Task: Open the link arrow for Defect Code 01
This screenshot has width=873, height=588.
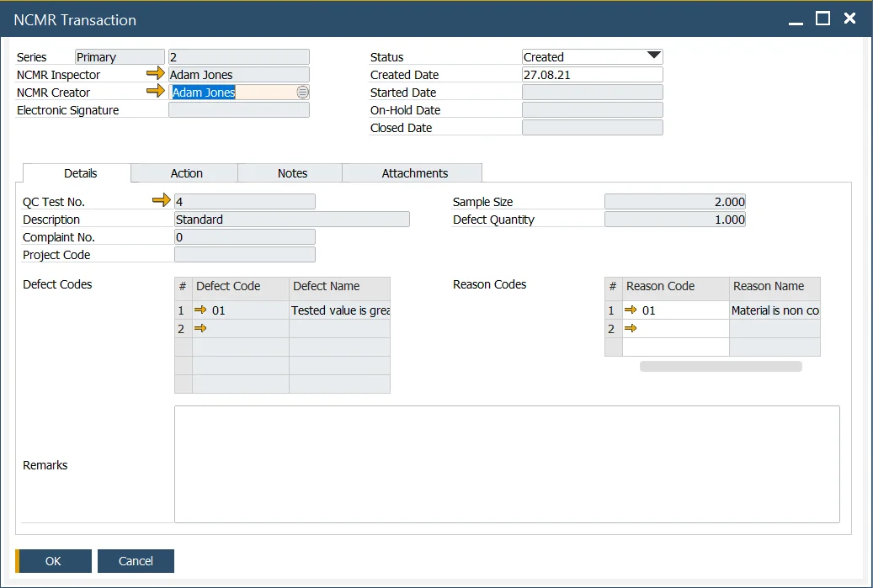Action: (200, 310)
